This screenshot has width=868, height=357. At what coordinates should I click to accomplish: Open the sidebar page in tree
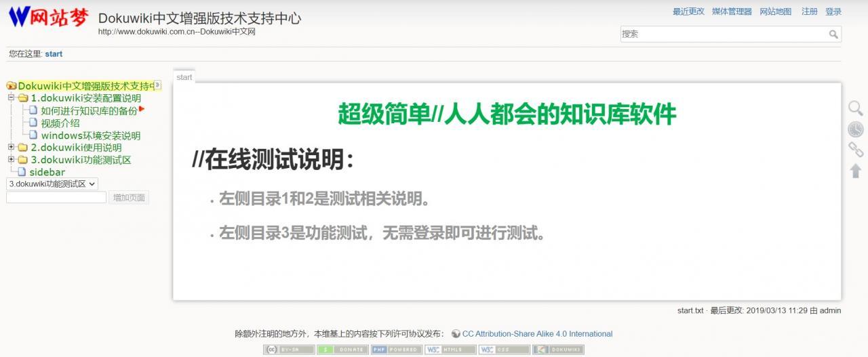(x=47, y=172)
